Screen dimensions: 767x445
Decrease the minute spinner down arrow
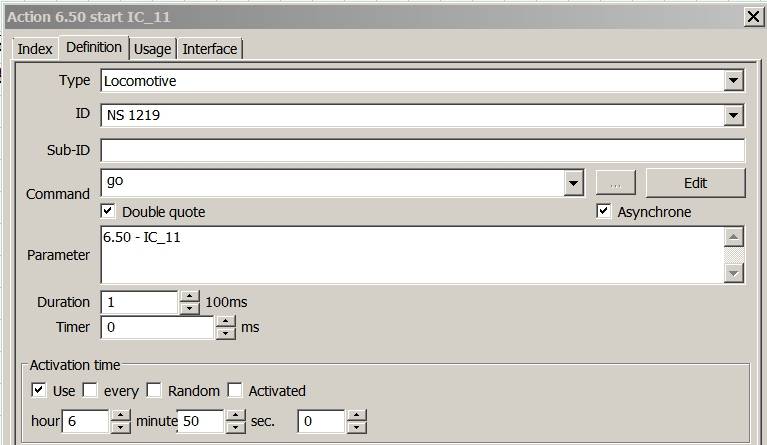click(237, 427)
